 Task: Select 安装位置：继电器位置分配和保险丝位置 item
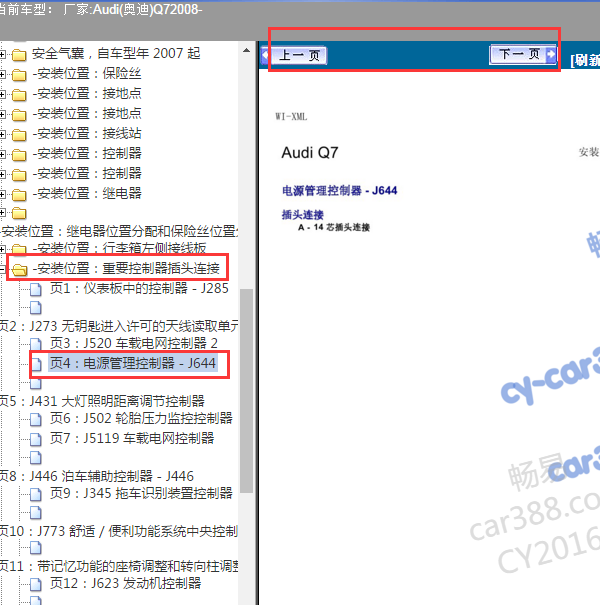click(x=119, y=231)
